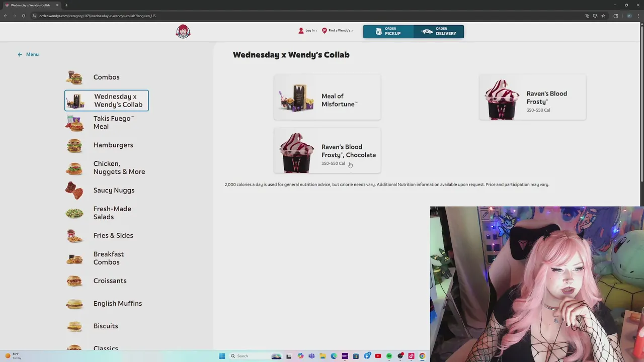The width and height of the screenshot is (644, 362).
Task: Bookmark this page with the star icon
Action: (603, 16)
